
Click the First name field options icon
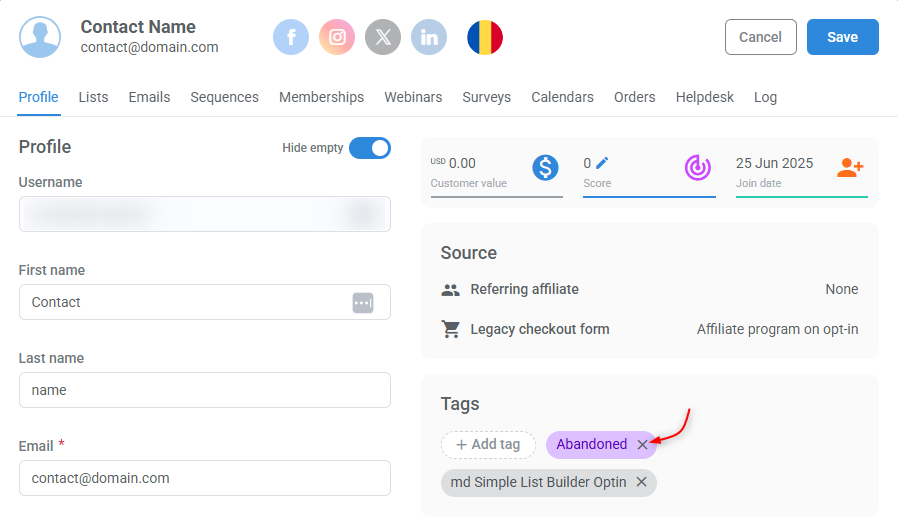[x=363, y=303]
